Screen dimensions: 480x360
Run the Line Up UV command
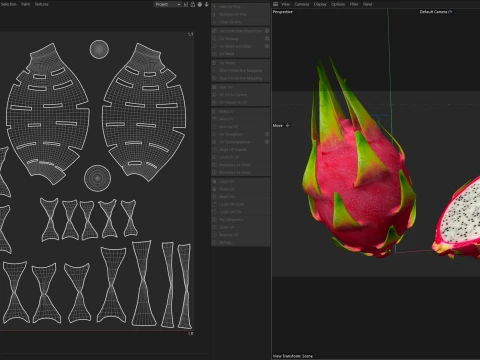click(240, 127)
